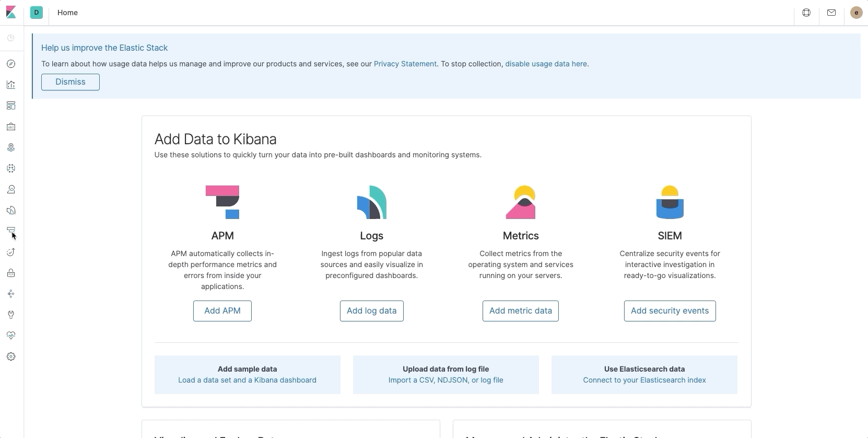Open the space selector avatar labeled D

(x=37, y=13)
